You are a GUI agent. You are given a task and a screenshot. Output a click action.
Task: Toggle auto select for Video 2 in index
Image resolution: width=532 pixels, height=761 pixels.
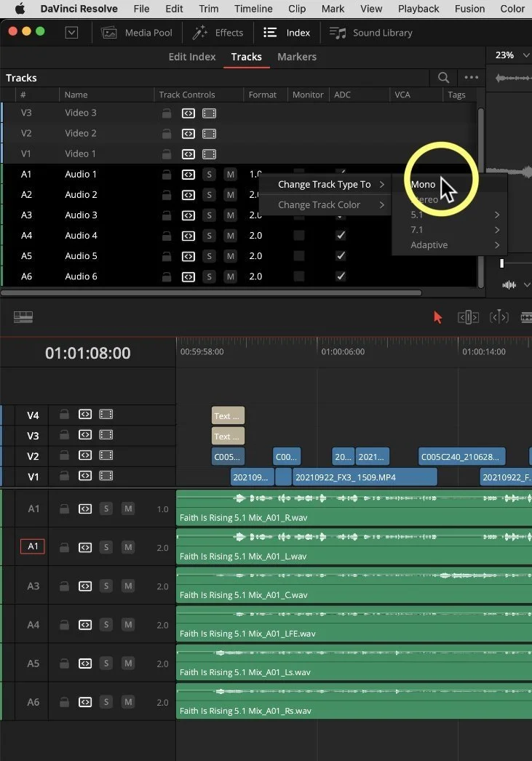pos(188,133)
